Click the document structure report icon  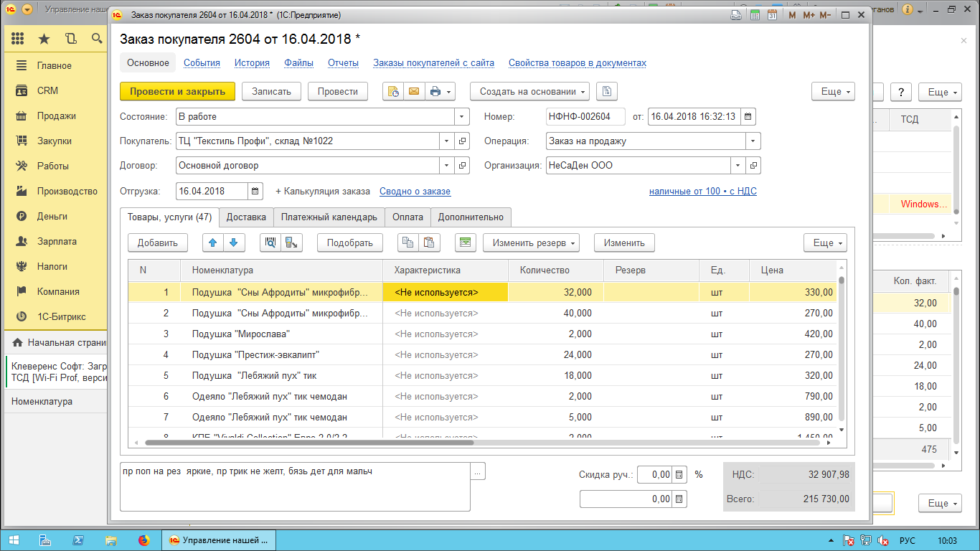(x=606, y=91)
